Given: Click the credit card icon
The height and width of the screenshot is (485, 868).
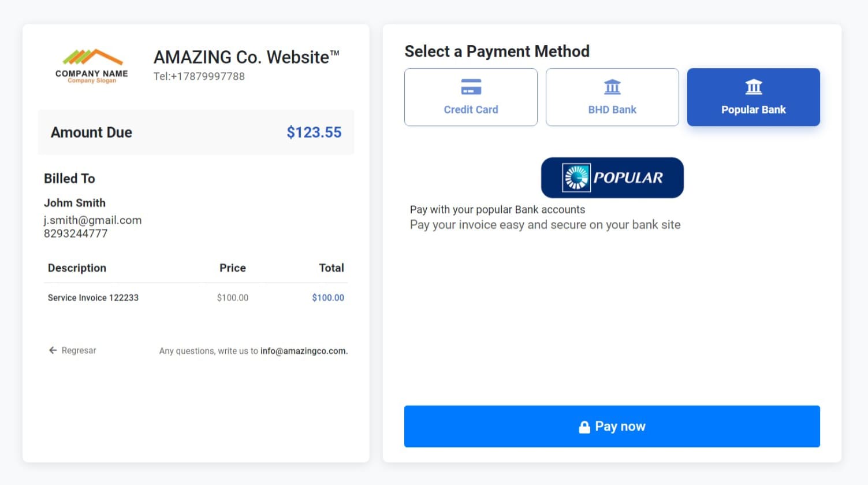Looking at the screenshot, I should click(x=471, y=87).
